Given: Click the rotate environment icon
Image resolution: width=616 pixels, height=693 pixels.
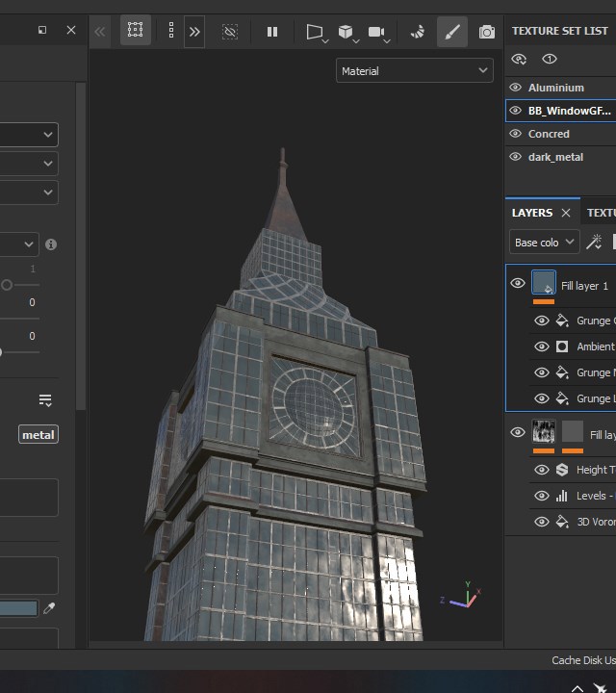Looking at the screenshot, I should (x=417, y=32).
